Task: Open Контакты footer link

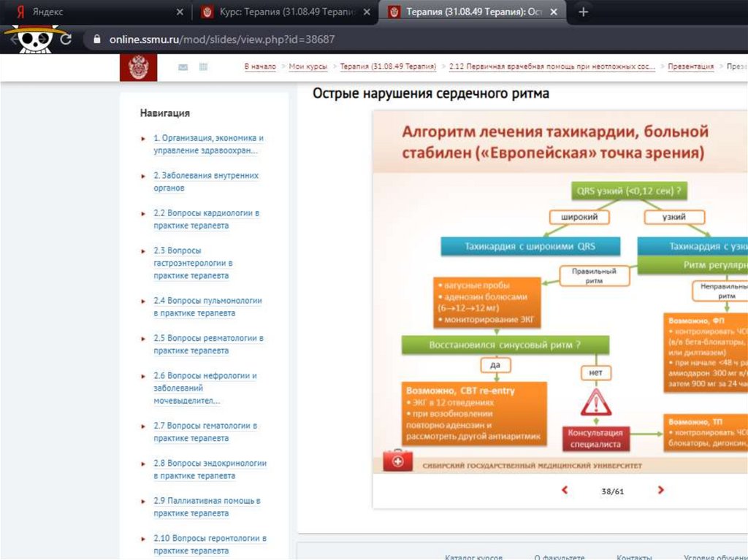Action: tap(634, 556)
